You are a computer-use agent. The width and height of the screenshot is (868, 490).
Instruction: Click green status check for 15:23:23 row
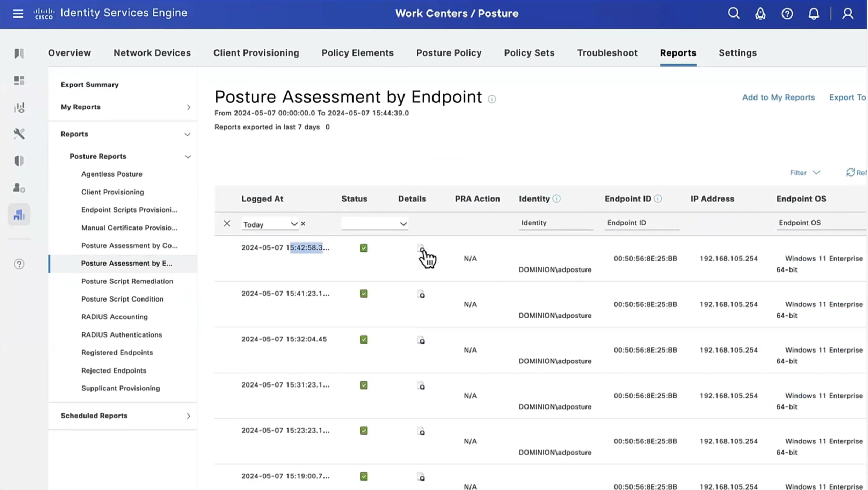[364, 431]
